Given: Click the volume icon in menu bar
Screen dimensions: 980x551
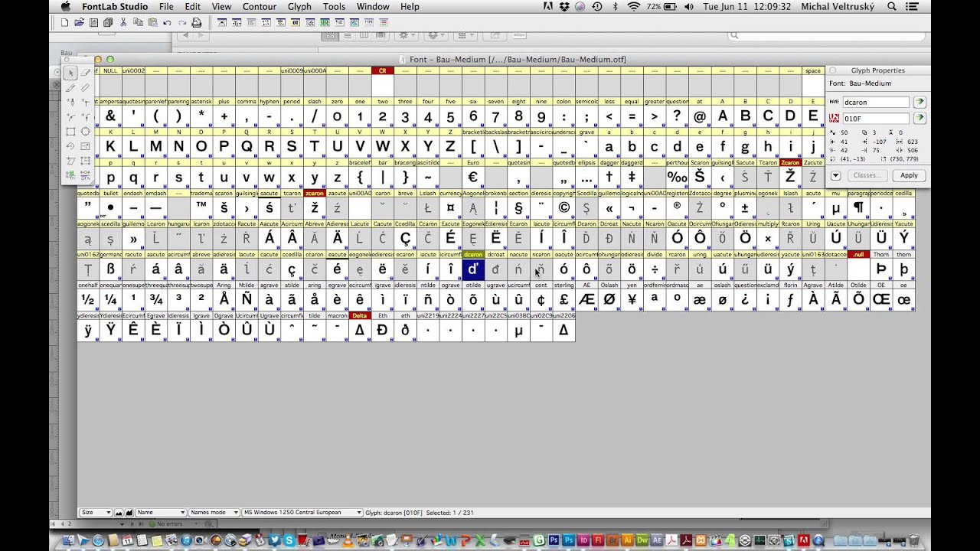Looking at the screenshot, I should click(689, 6).
